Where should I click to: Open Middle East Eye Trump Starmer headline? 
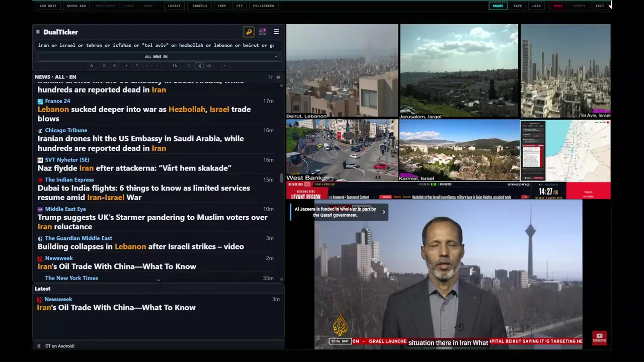coord(152,222)
